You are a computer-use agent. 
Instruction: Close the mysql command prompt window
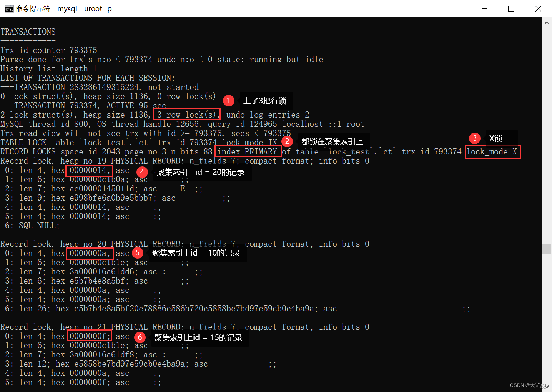538,8
